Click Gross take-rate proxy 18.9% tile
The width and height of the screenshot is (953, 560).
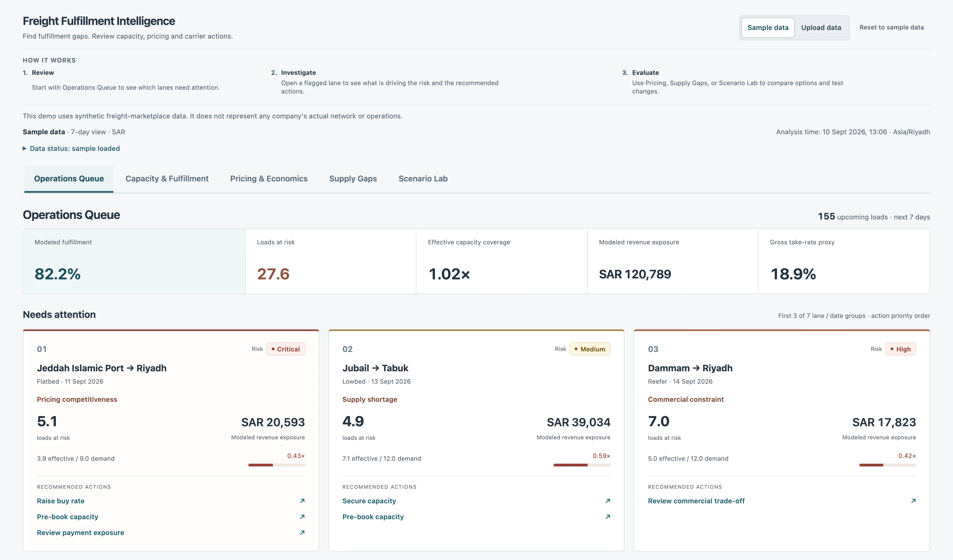coord(844,261)
